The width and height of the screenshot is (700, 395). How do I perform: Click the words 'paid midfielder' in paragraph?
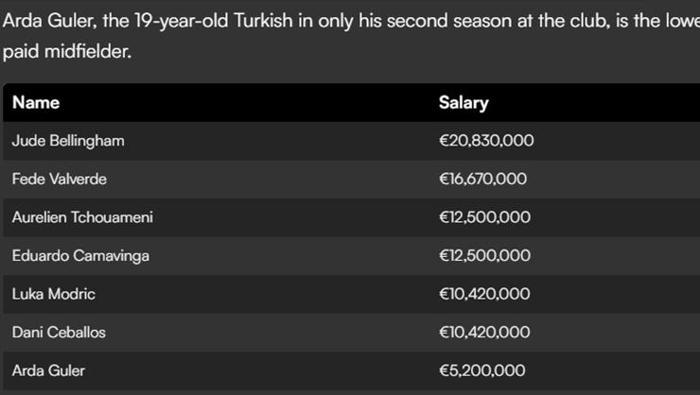[67, 51]
